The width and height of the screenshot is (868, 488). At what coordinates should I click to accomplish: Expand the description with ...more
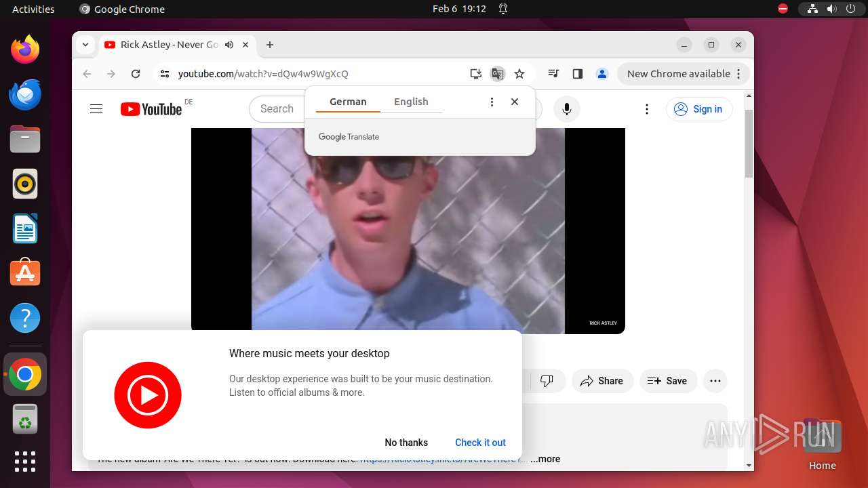click(545, 459)
